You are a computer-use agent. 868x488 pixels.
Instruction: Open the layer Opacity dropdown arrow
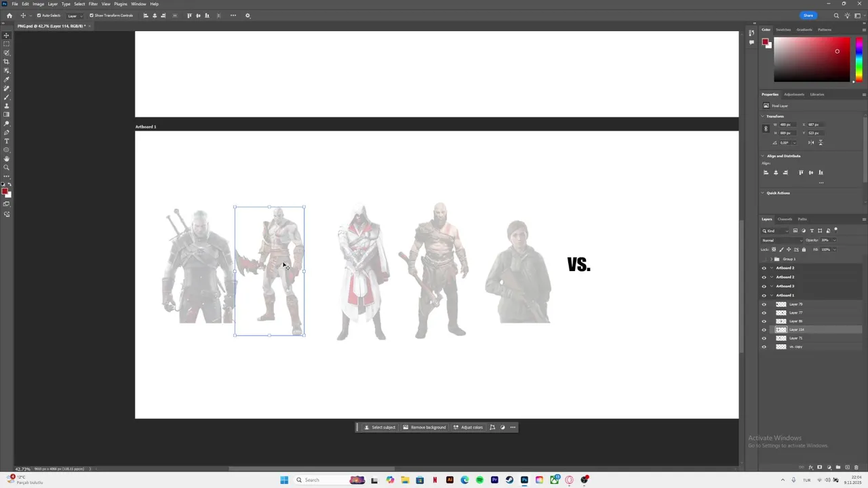click(x=833, y=240)
